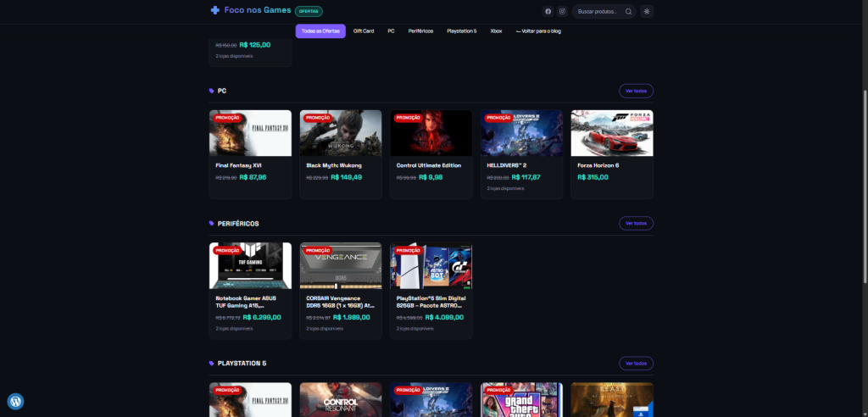The height and width of the screenshot is (417, 868).
Task: Click the R$ 125,00 price
Action: (255, 45)
